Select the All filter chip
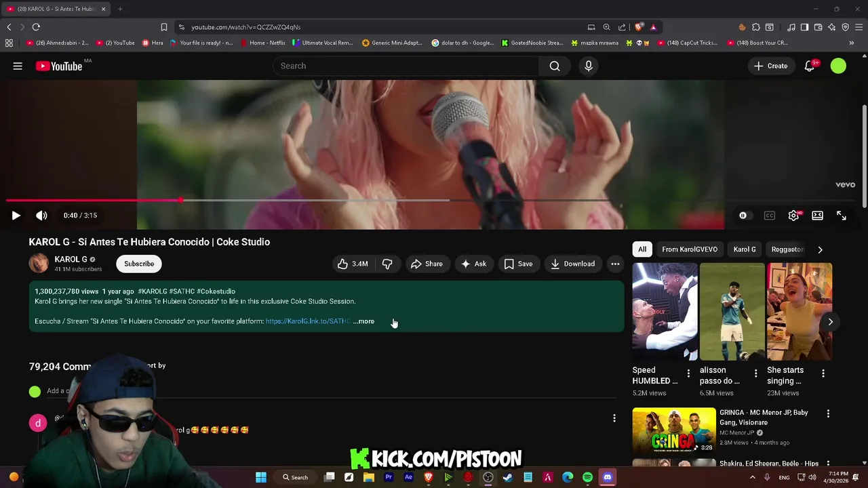The width and height of the screenshot is (868, 488). pos(642,249)
